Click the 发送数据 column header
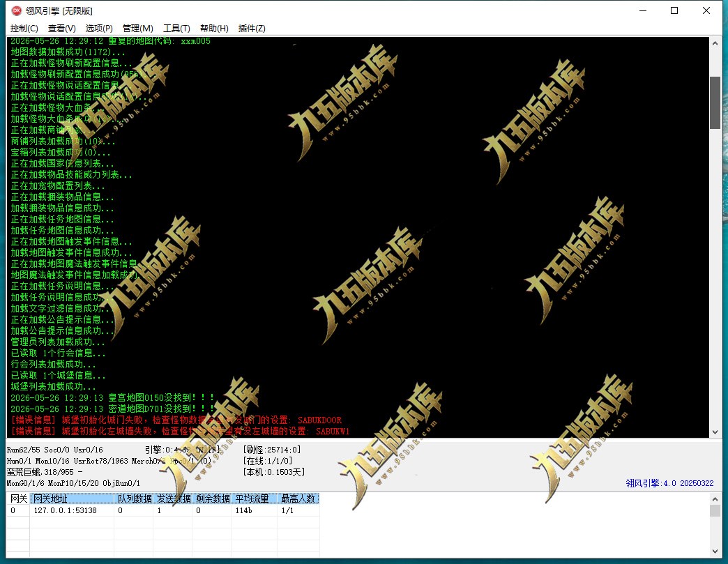The image size is (728, 564). point(173,498)
